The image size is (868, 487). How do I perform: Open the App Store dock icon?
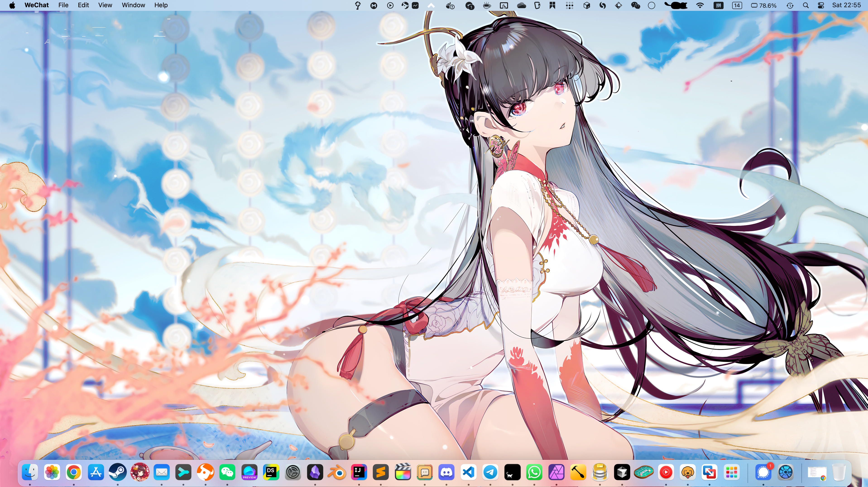pyautogui.click(x=96, y=472)
